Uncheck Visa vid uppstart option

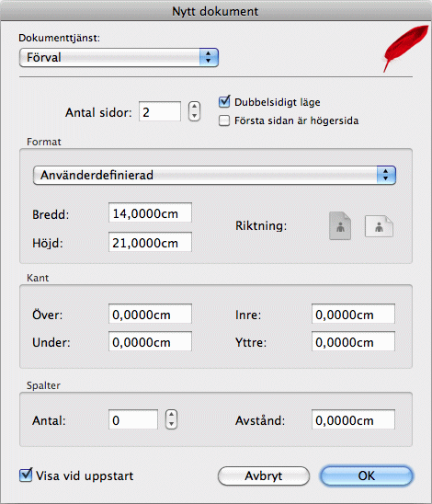point(26,475)
